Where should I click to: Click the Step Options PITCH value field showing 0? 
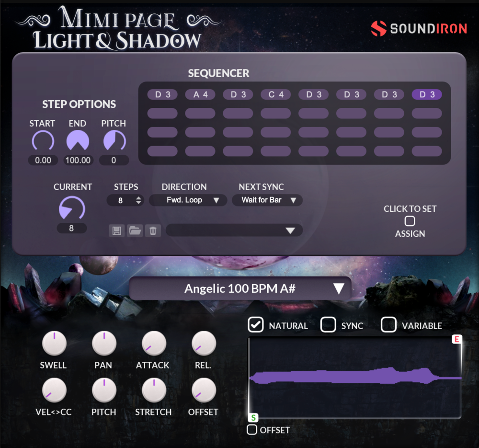coord(114,160)
